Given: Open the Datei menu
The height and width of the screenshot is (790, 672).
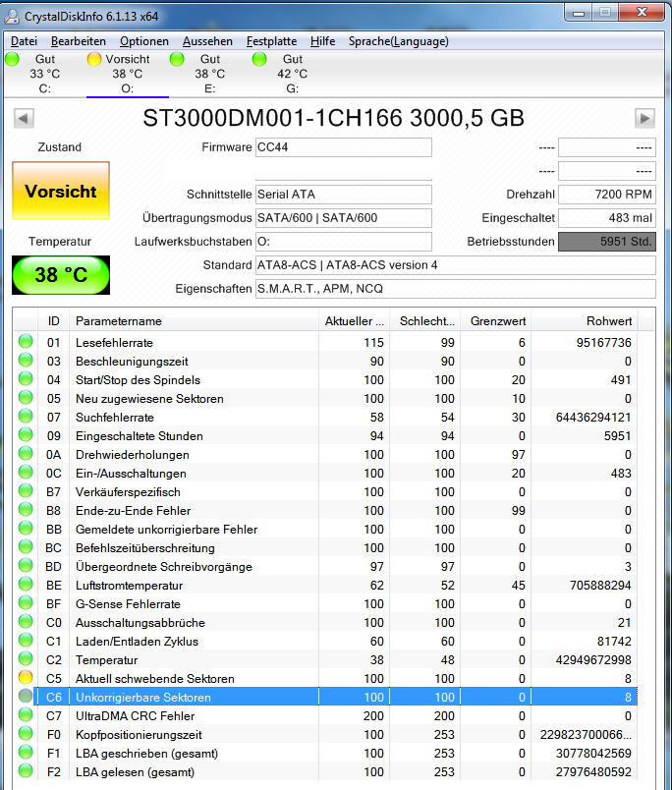Looking at the screenshot, I should coord(24,41).
